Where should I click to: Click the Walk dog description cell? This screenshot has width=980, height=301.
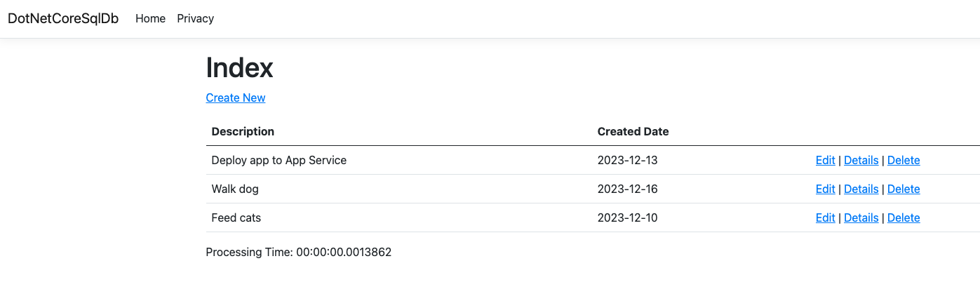(235, 189)
